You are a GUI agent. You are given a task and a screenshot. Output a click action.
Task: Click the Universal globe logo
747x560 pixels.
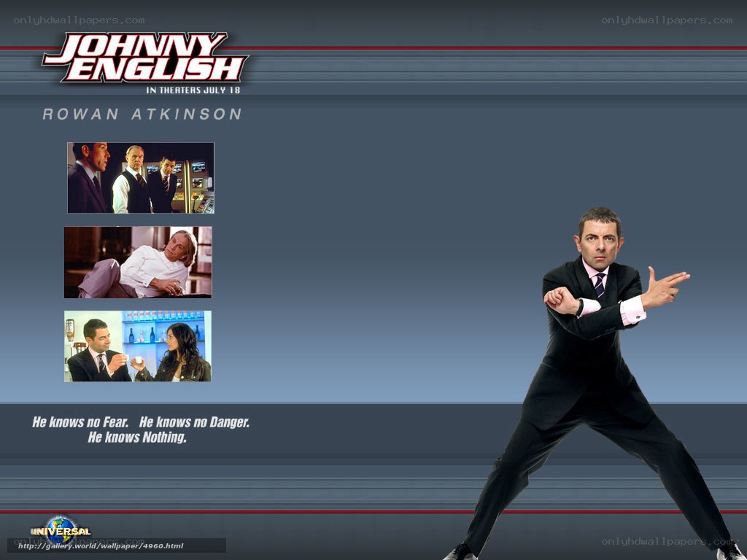point(61,530)
